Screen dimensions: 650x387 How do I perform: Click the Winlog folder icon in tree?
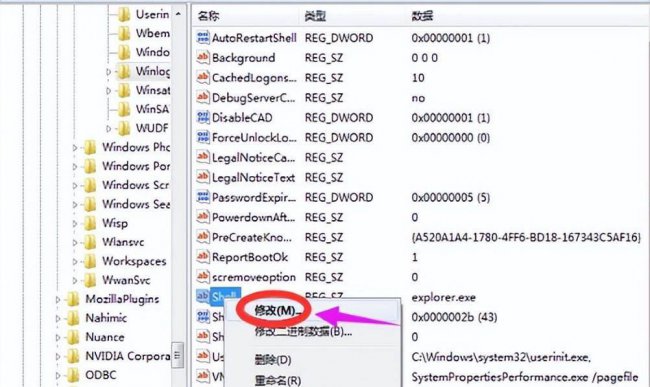123,71
